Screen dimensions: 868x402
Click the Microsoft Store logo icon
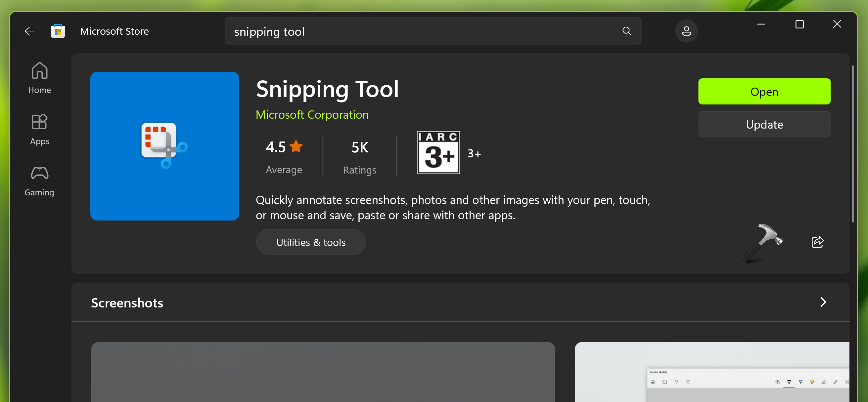point(58,31)
